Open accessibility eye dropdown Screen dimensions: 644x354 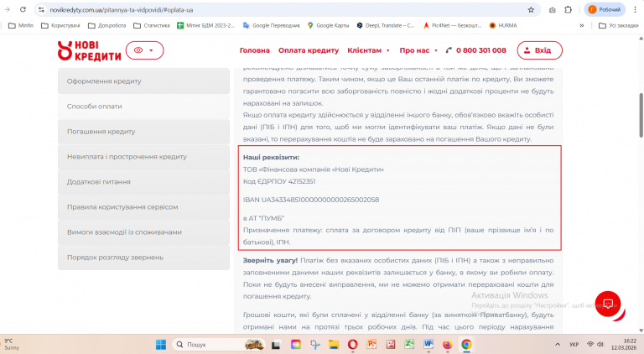coord(144,50)
